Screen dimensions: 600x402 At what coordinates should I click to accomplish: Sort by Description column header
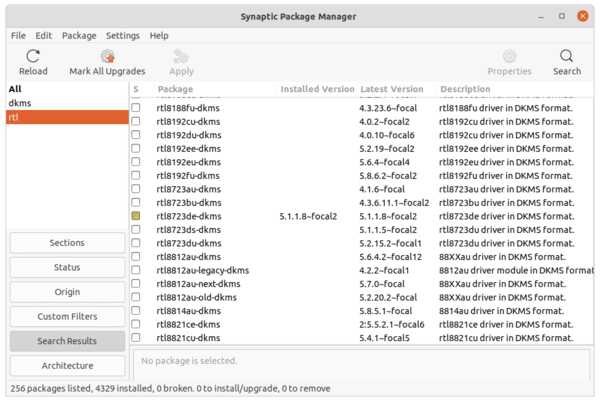[x=515, y=89]
